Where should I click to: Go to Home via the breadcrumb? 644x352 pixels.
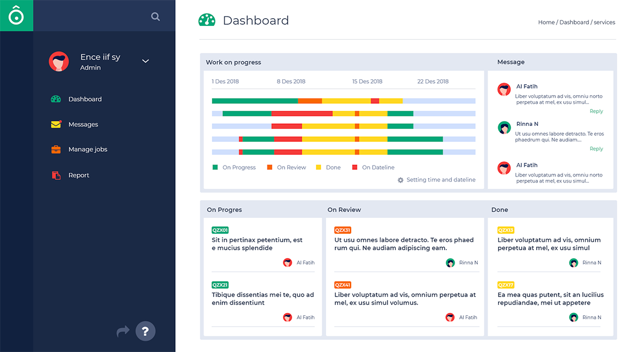(x=546, y=22)
